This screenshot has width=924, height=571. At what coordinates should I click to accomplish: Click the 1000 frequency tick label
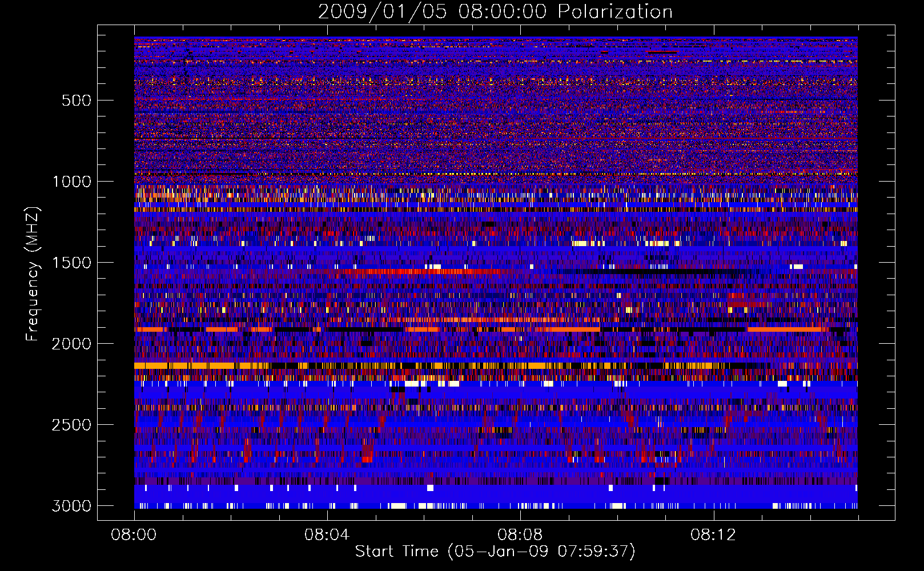coord(71,182)
